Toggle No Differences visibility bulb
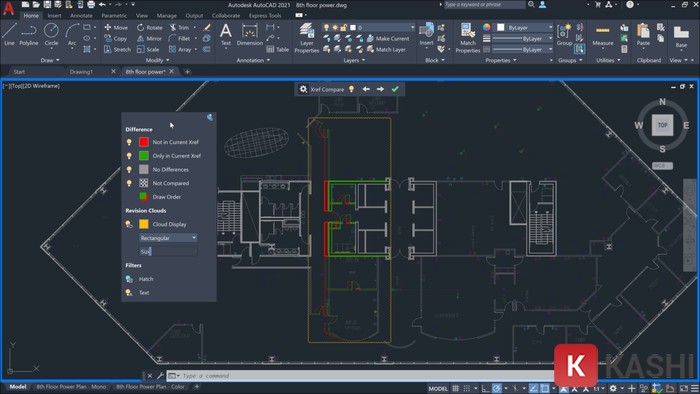This screenshot has height=394, width=700. (x=129, y=170)
